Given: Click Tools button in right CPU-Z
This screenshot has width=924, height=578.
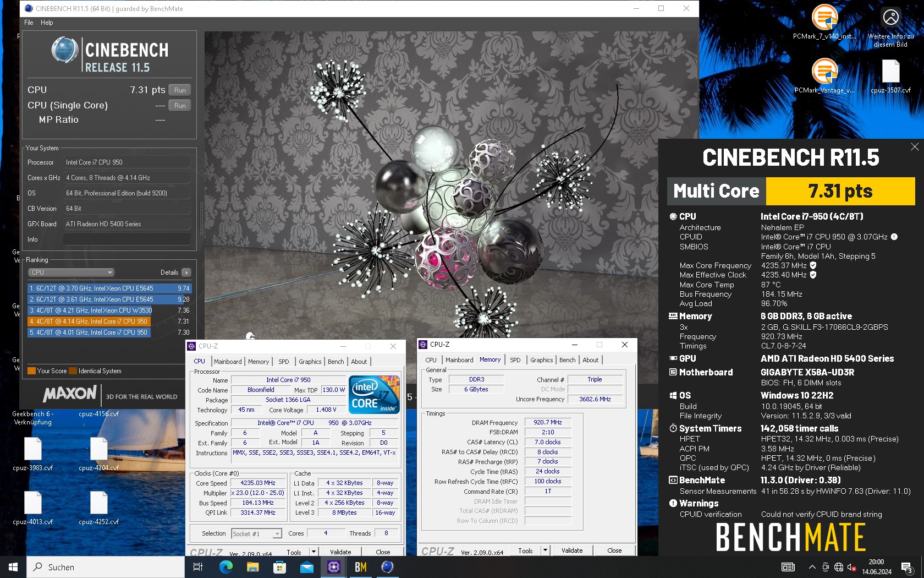Looking at the screenshot, I should (526, 550).
